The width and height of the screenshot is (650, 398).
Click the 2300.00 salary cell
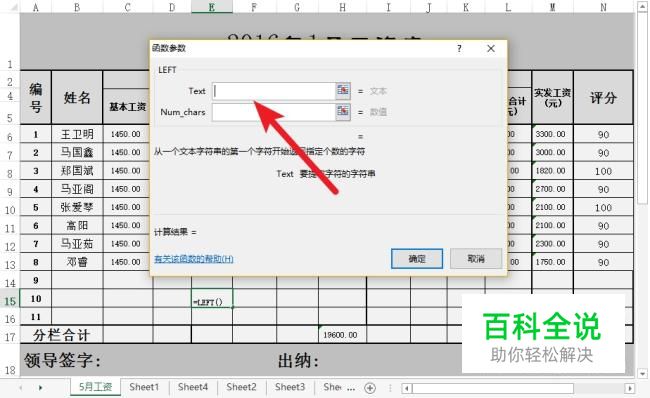[x=553, y=244]
